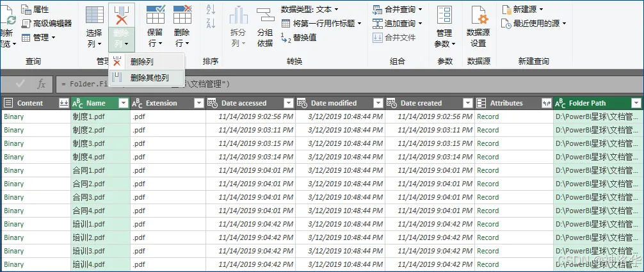Click the 培训4.pdf name cell
Viewport: 644px width, 272px height.
tap(101, 264)
